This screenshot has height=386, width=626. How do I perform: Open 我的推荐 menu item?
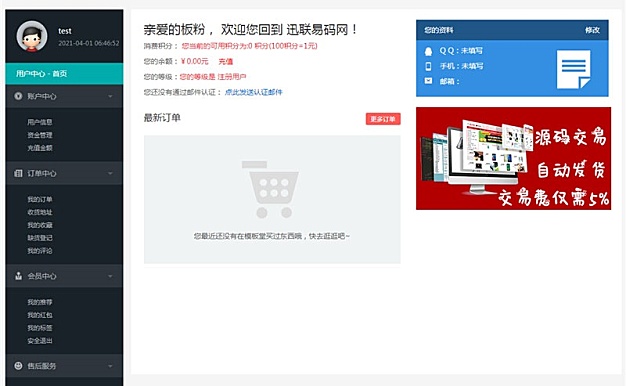pyautogui.click(x=40, y=302)
